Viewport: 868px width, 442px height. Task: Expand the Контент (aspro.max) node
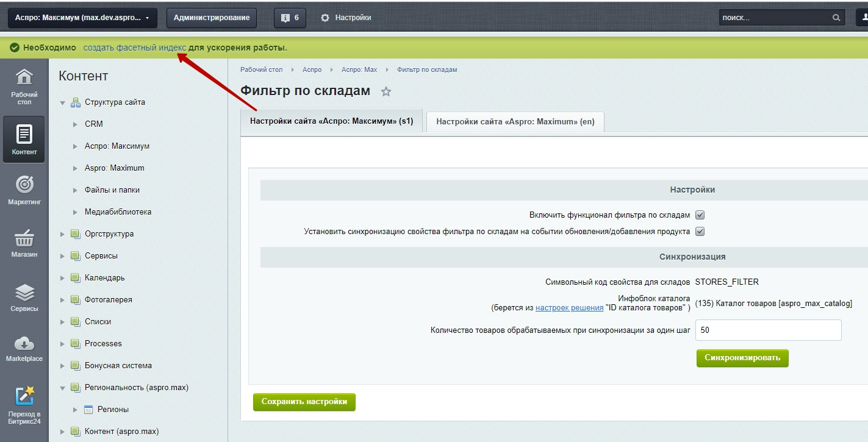pos(62,432)
